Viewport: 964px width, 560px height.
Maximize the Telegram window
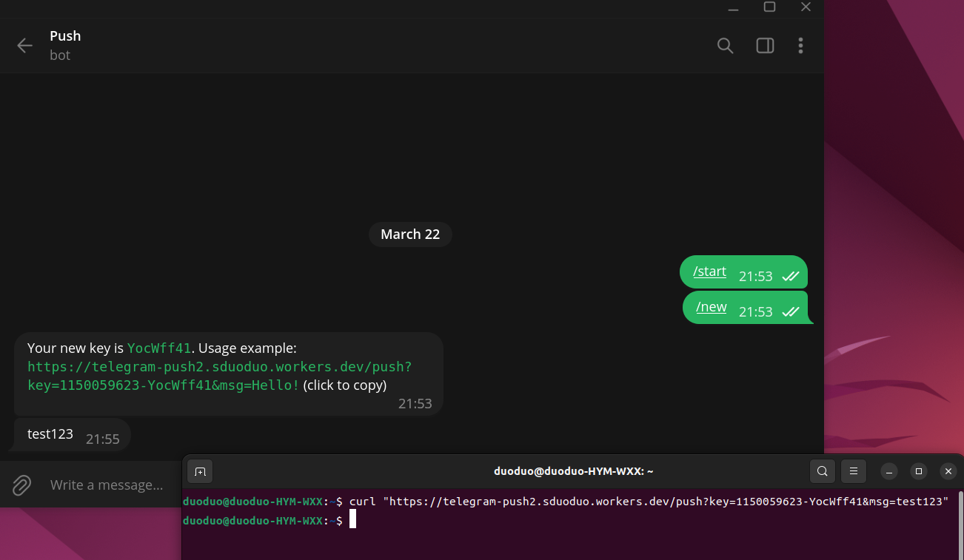(x=769, y=7)
